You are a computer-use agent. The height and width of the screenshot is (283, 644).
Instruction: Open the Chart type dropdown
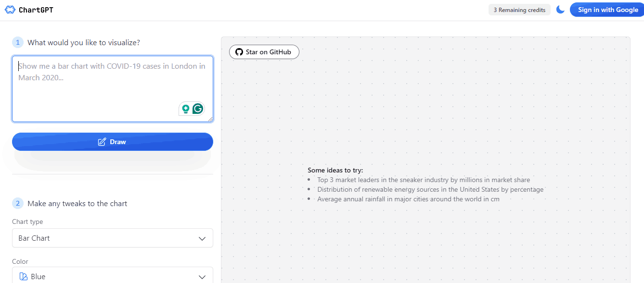point(112,238)
